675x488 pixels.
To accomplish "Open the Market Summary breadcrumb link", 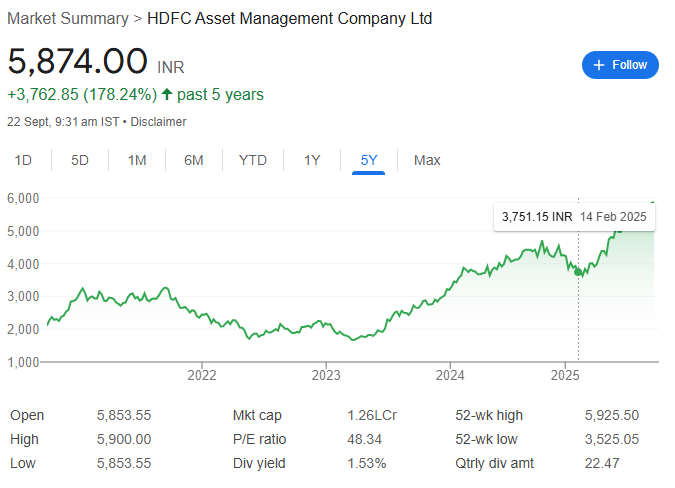I will tap(68, 19).
